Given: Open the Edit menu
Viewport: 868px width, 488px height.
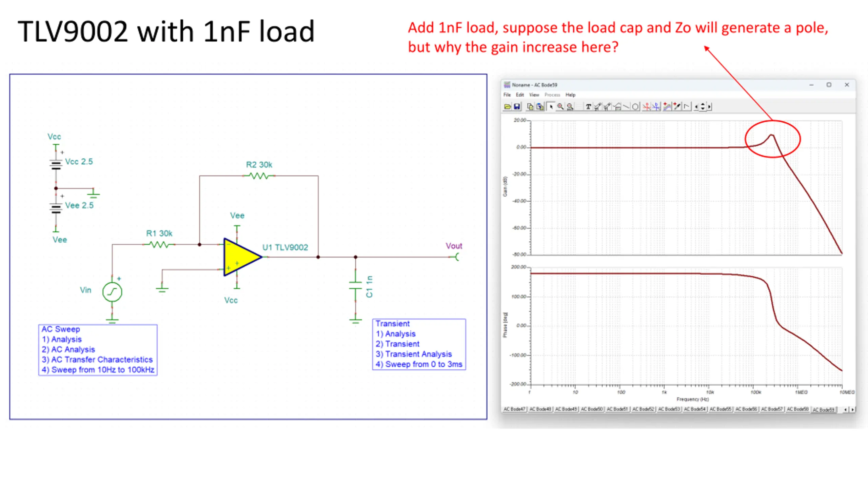Looking at the screenshot, I should point(520,95).
